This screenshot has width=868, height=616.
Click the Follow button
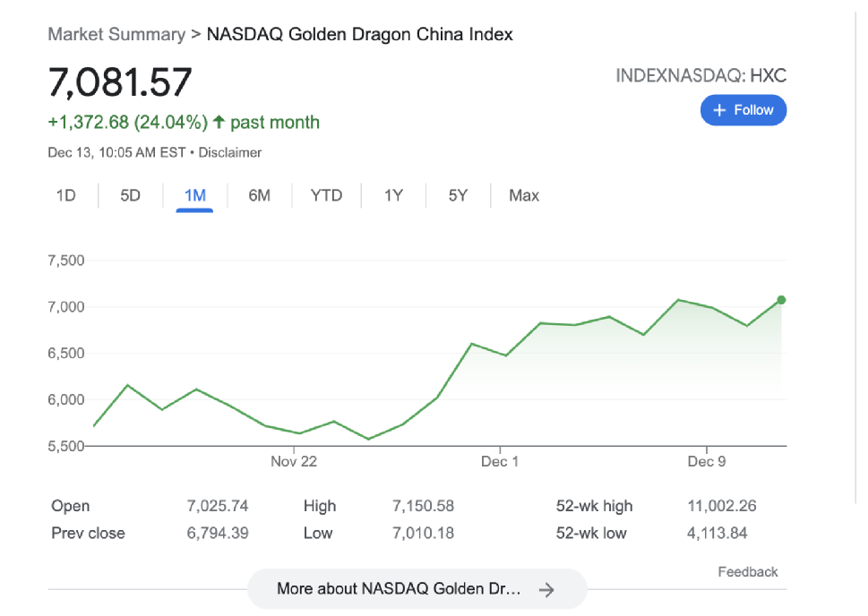pos(743,110)
